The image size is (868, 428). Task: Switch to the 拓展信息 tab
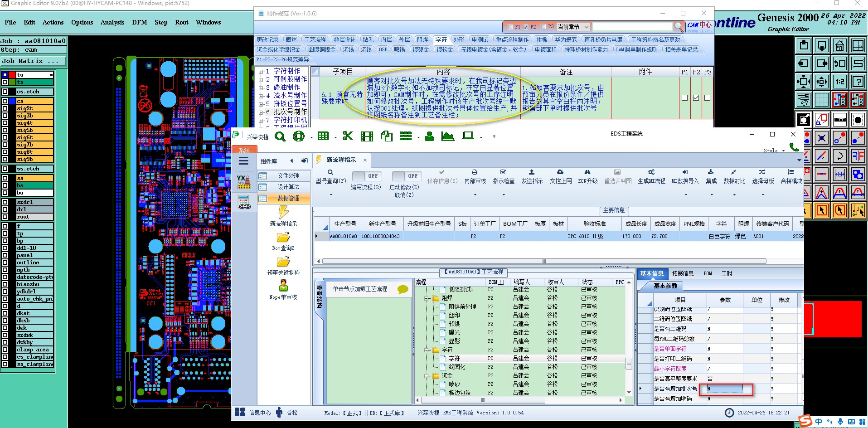click(683, 273)
